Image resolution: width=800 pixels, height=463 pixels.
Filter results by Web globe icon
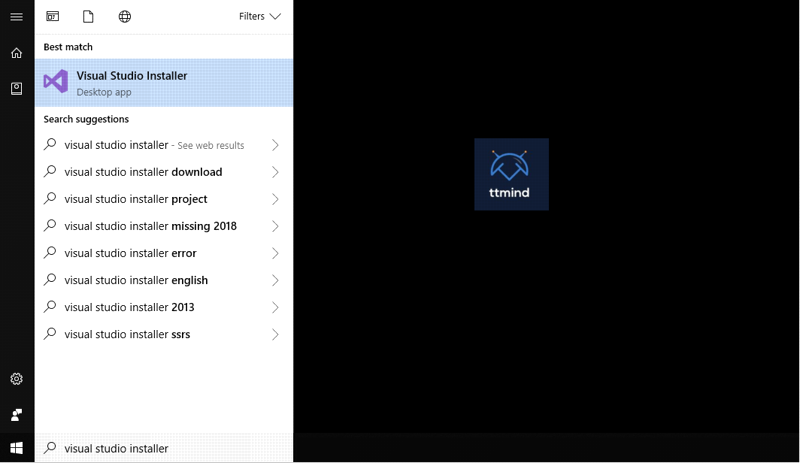[x=124, y=16]
